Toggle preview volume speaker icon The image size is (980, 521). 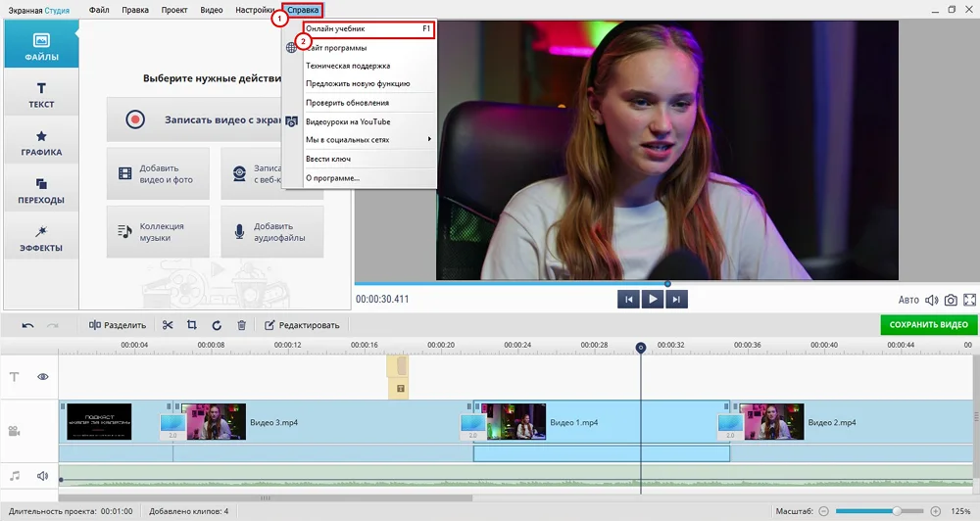(x=931, y=300)
